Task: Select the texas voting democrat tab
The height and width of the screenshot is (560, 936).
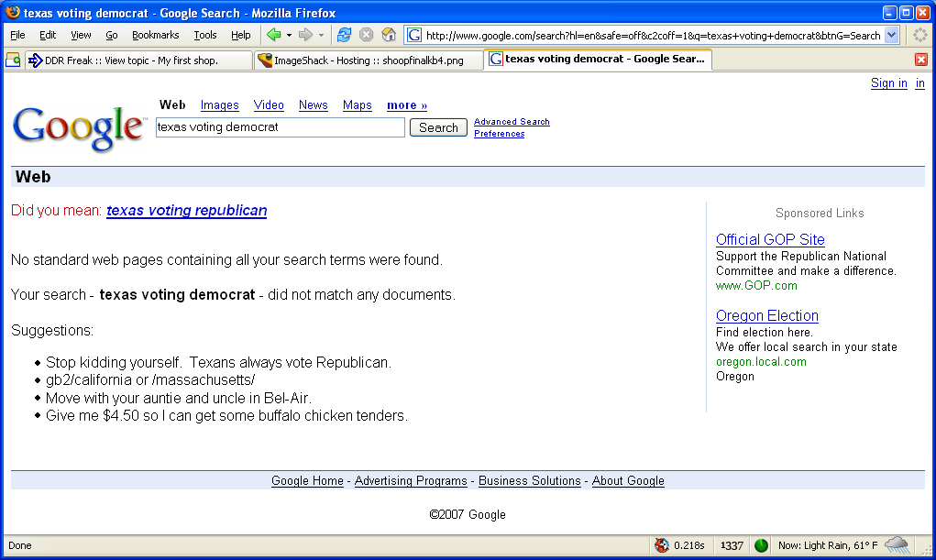Action: point(598,59)
